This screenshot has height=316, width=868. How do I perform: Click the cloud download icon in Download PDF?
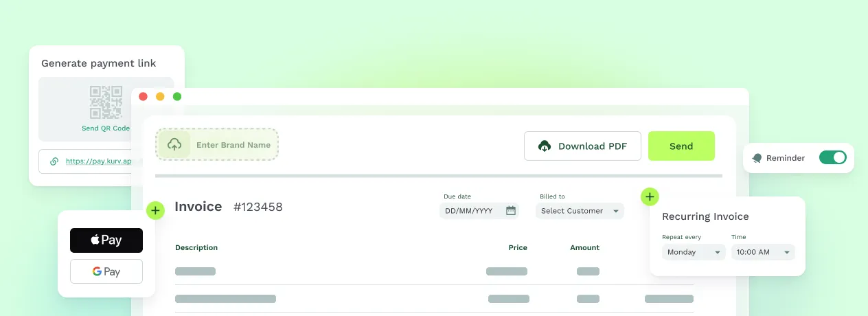tap(545, 146)
